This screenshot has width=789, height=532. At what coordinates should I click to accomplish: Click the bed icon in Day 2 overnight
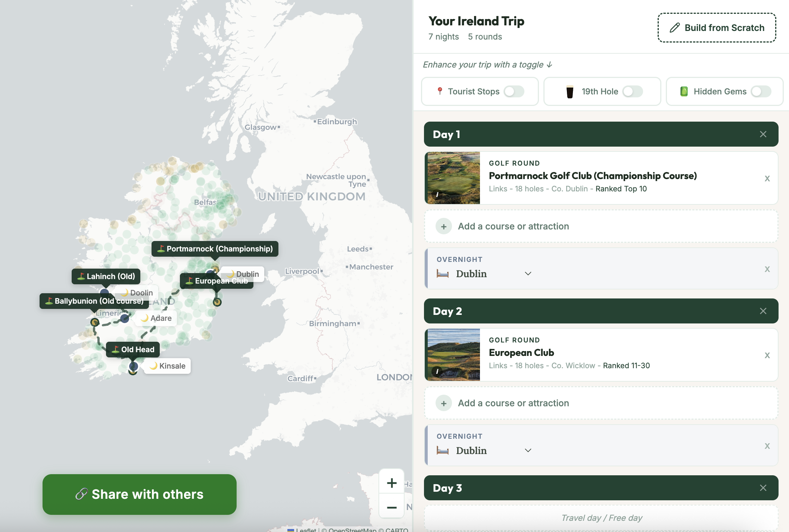tap(443, 451)
